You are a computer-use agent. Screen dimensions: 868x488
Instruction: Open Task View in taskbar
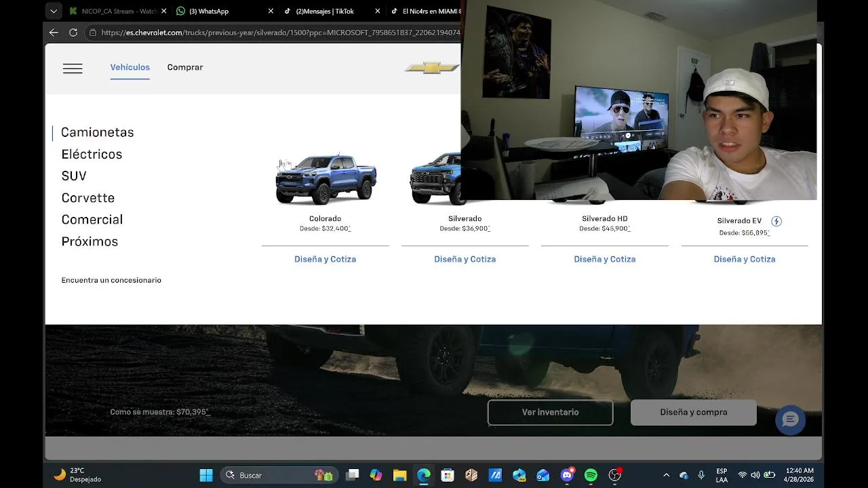[352, 475]
